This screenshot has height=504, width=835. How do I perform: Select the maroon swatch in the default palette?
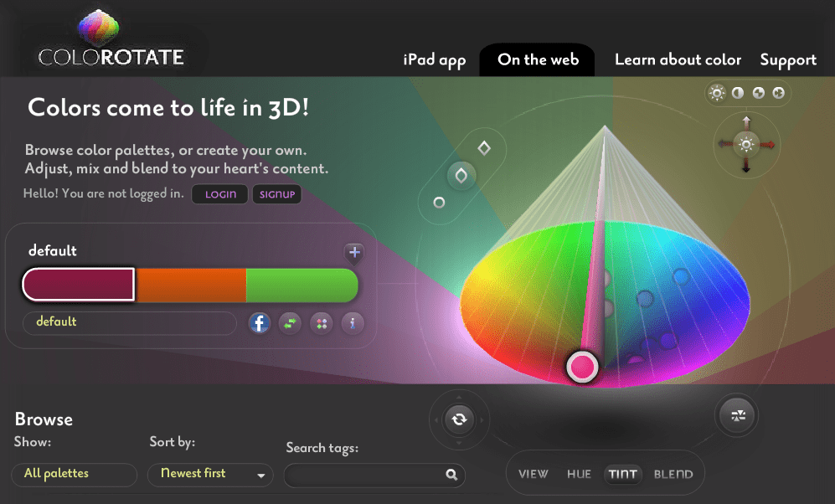(78, 284)
